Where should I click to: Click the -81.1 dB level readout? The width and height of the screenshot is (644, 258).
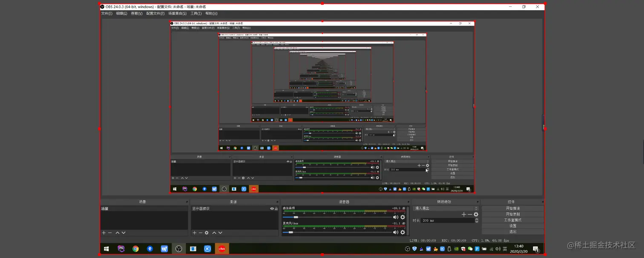tap(399, 223)
